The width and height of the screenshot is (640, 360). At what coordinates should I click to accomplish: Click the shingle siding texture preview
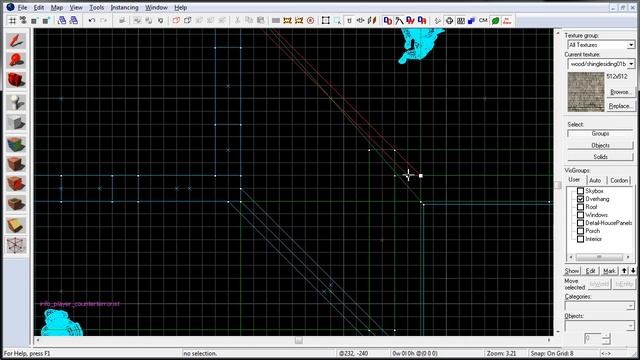point(586,92)
